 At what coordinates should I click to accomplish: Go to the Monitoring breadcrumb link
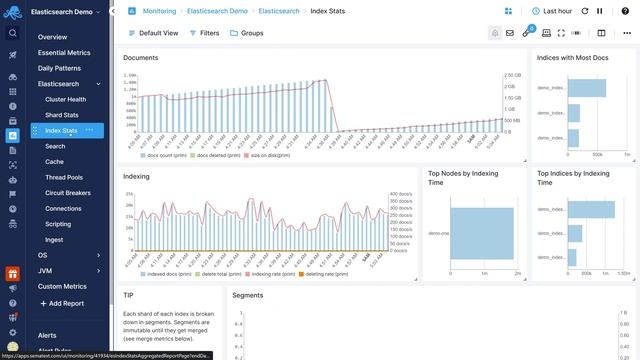[x=159, y=11]
